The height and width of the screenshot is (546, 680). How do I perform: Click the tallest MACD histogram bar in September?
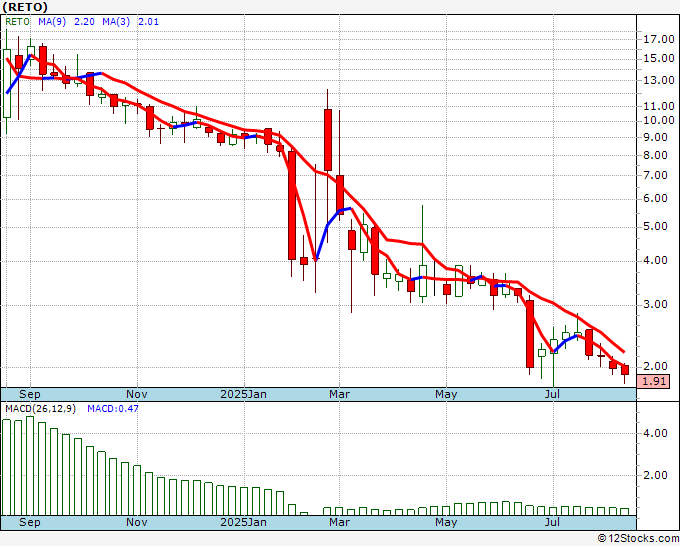tap(30, 466)
